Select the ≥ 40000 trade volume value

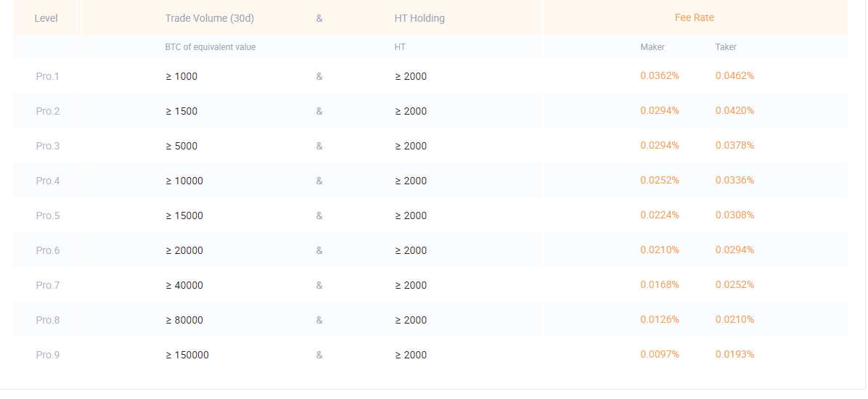[x=184, y=286]
